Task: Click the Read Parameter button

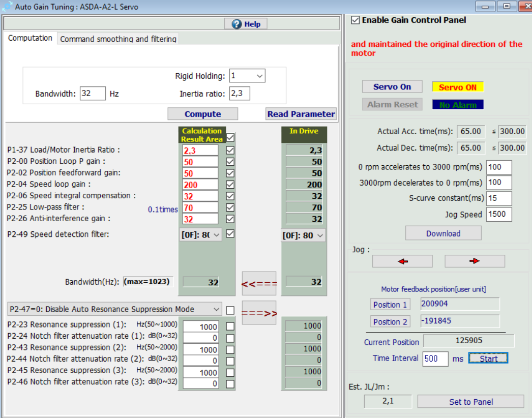Action: (301, 114)
